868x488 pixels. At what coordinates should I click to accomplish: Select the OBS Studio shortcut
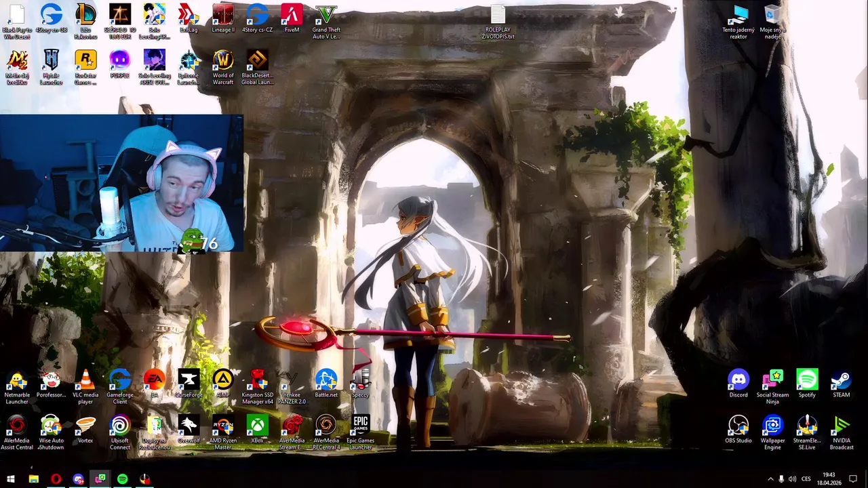(738, 430)
